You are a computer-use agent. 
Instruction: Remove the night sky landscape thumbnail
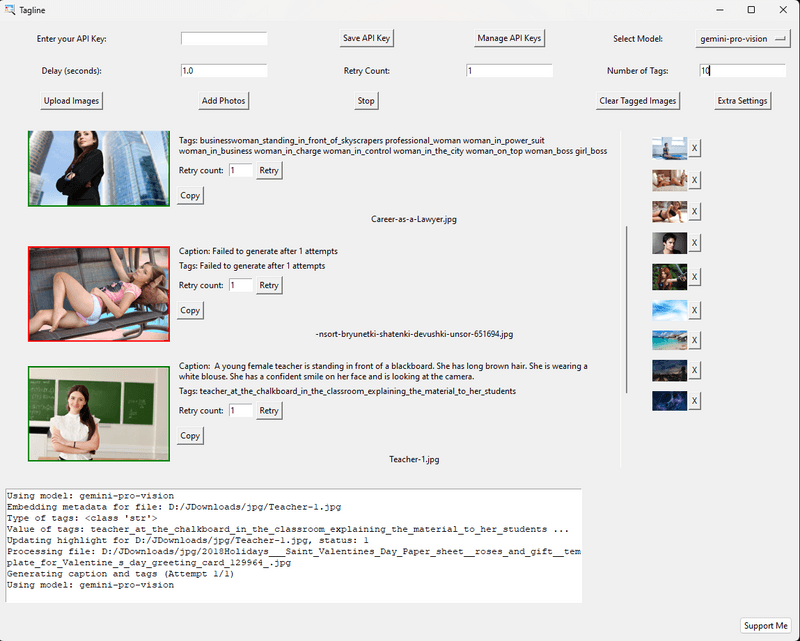694,371
